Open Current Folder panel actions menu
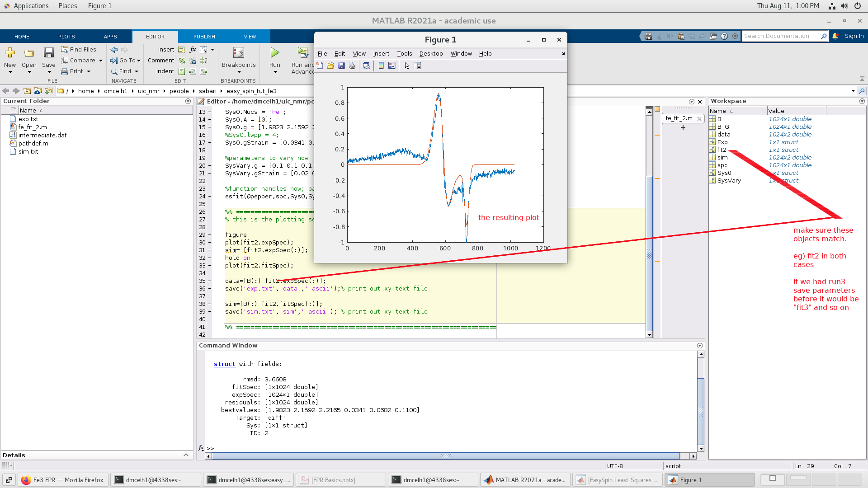The image size is (868, 488). [188, 101]
